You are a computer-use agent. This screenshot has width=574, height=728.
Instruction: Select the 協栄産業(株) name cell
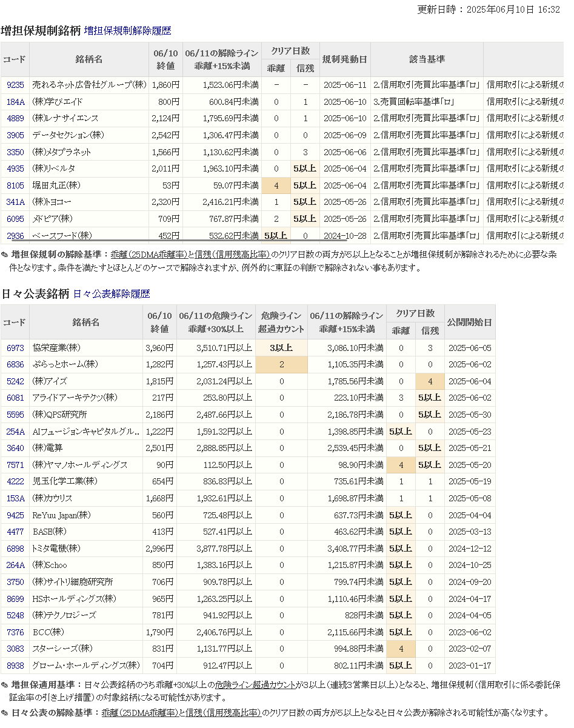[x=86, y=348]
